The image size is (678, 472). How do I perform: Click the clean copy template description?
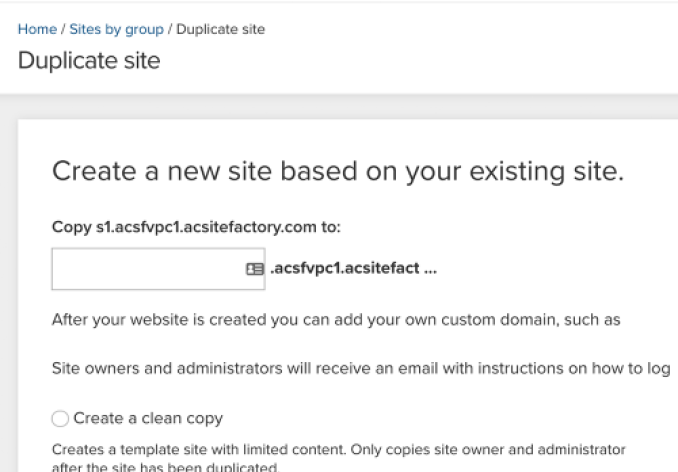point(339,448)
